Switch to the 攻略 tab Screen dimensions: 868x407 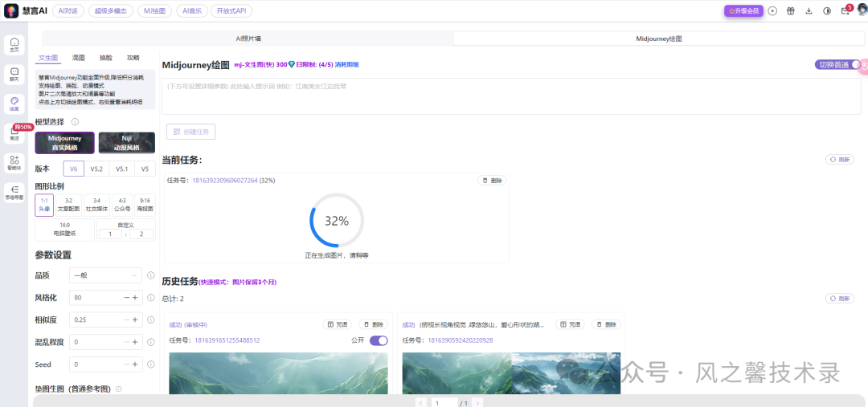point(133,58)
